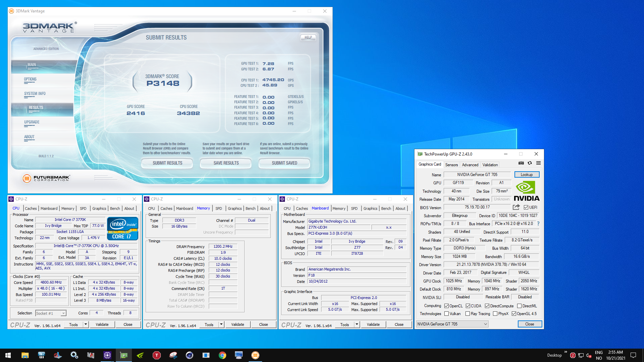The height and width of the screenshot is (362, 644).
Task: Switch to 3DMark Vantage taskbar icon
Action: pyautogui.click(x=255, y=355)
